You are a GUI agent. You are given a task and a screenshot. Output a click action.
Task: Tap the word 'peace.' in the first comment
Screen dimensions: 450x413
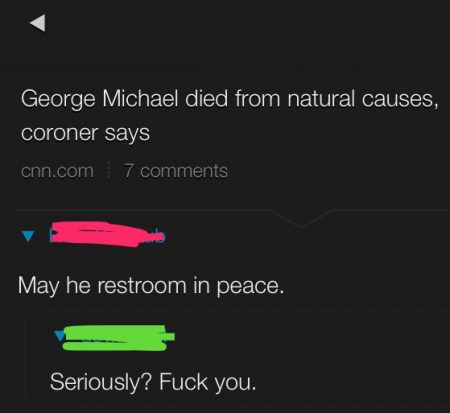(x=250, y=287)
